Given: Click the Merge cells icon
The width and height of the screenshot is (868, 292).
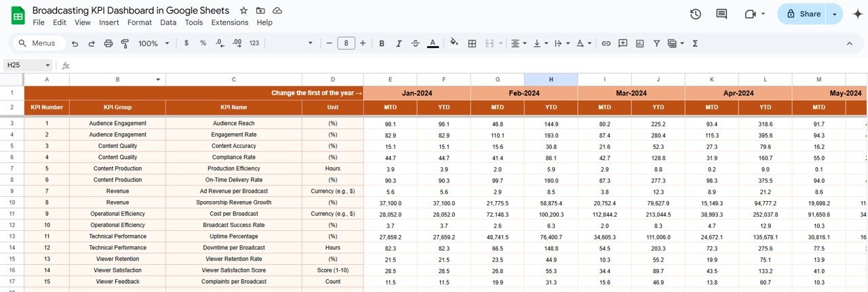Looking at the screenshot, I should (490, 43).
